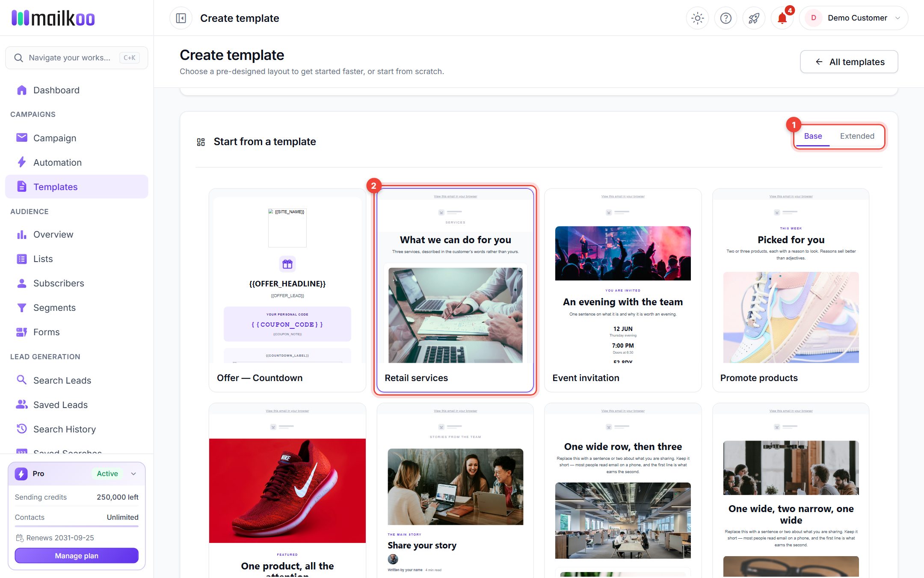Viewport: 924px width, 578px height.
Task: Click the 'Renews 2031-09-25' text
Action: point(60,538)
